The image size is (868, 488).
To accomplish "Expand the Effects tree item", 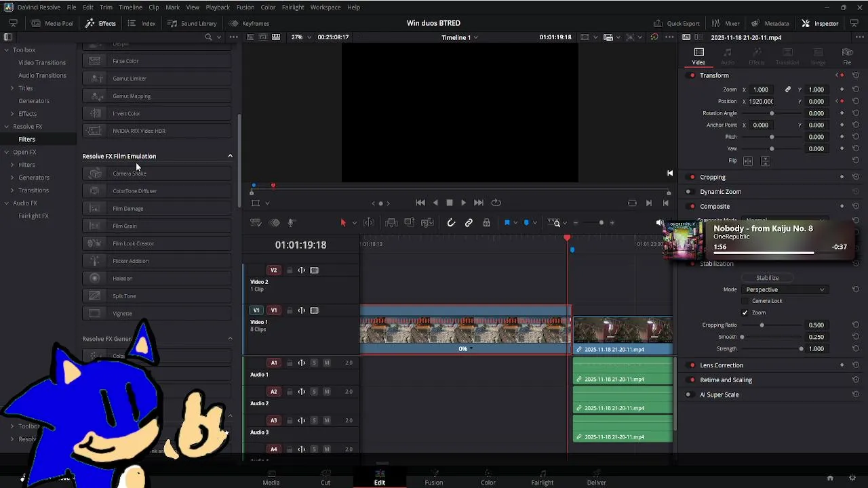I will pyautogui.click(x=12, y=113).
